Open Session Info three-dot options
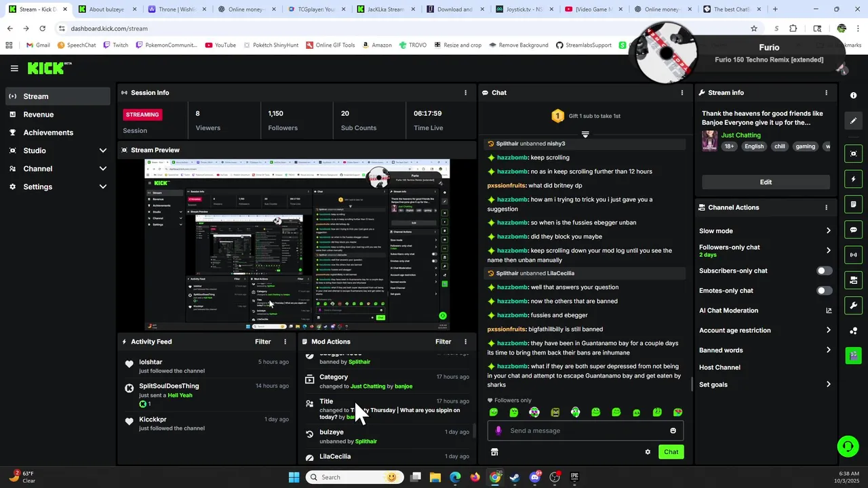868x488 pixels. 465,93
